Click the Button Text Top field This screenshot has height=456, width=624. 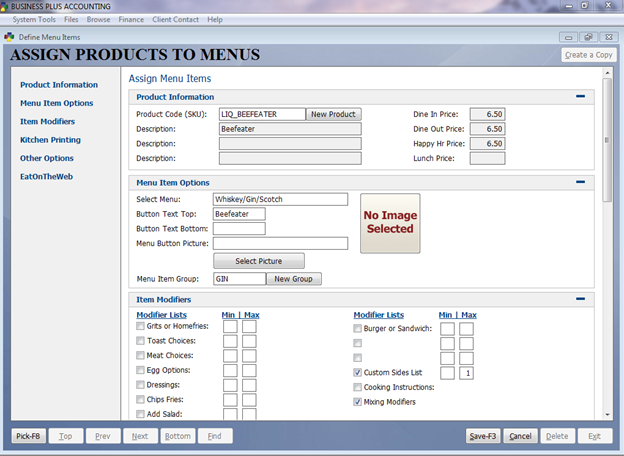[x=239, y=214]
